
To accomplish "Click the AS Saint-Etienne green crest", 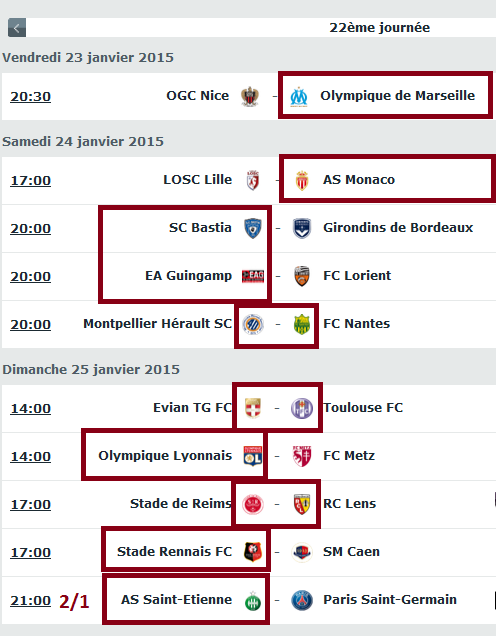I will click(x=253, y=601).
